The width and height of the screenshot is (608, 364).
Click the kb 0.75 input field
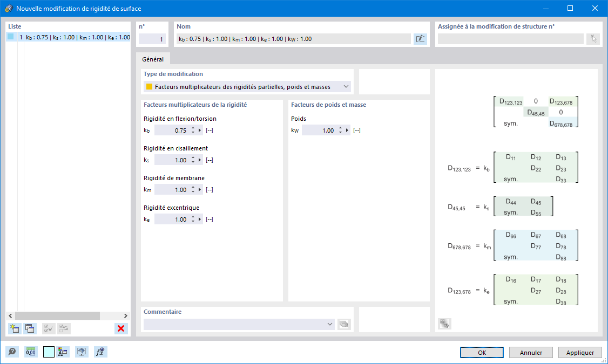(172, 131)
